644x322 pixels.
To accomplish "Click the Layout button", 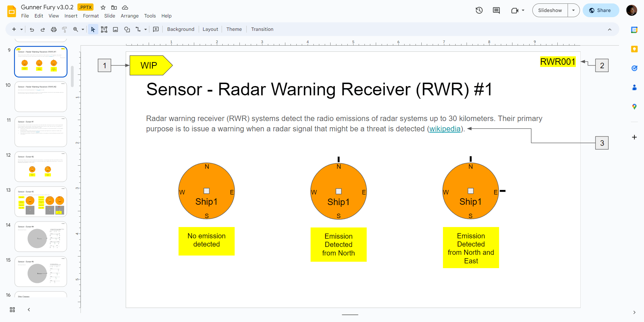I will click(x=210, y=29).
